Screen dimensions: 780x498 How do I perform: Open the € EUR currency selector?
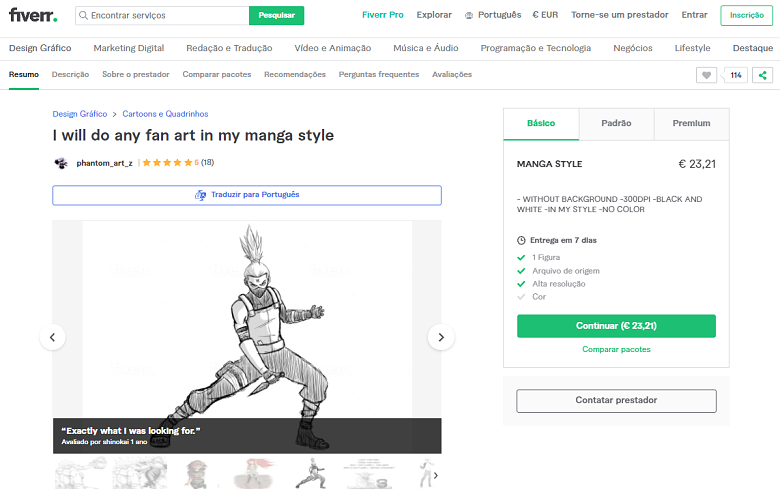pyautogui.click(x=545, y=15)
